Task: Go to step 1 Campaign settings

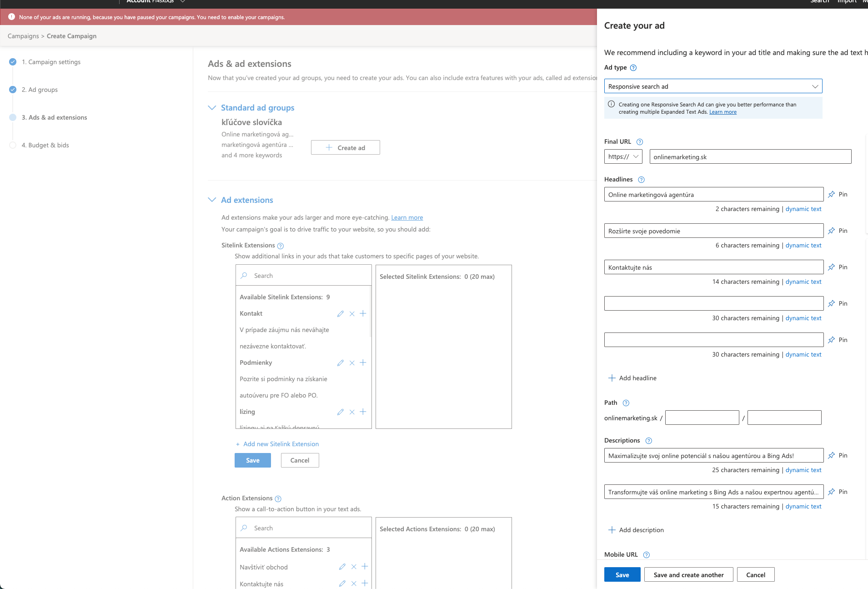Action: point(51,62)
